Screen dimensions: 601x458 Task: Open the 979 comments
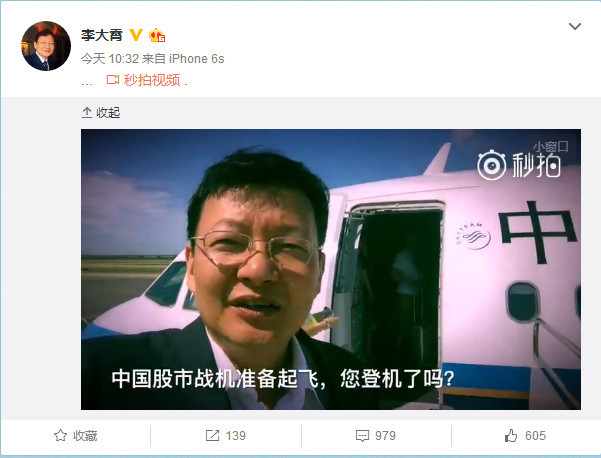click(385, 436)
